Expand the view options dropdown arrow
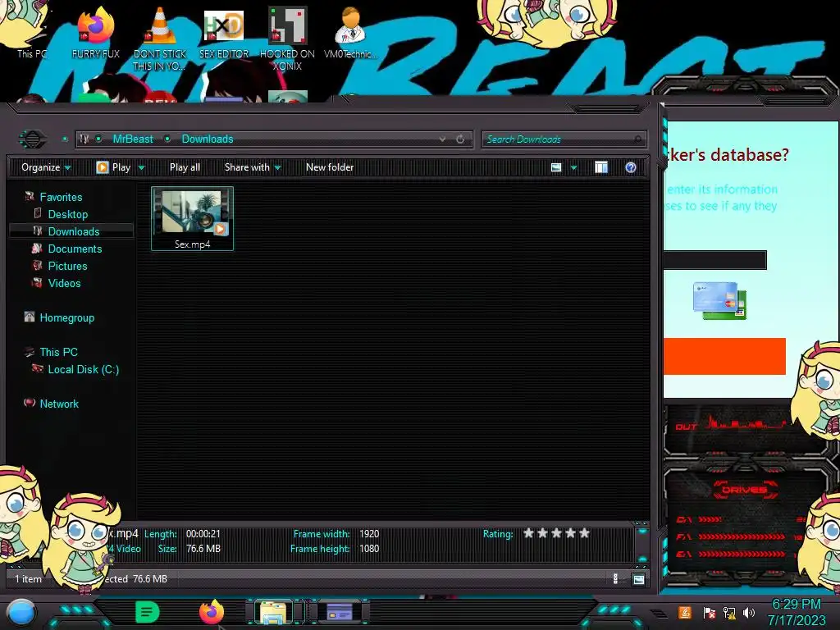 click(573, 167)
